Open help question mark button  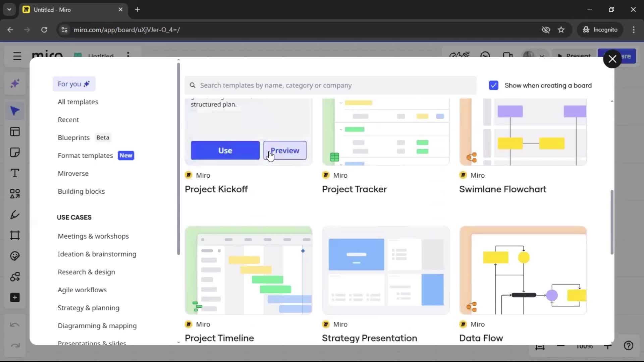[629, 346]
